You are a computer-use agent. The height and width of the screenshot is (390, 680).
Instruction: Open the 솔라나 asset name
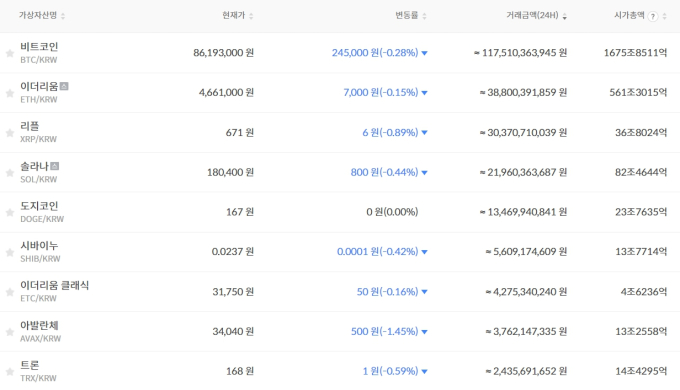click(x=34, y=166)
